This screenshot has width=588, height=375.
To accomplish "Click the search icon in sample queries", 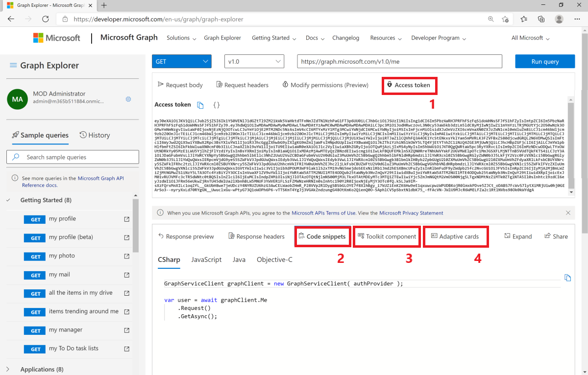I will 16,157.
